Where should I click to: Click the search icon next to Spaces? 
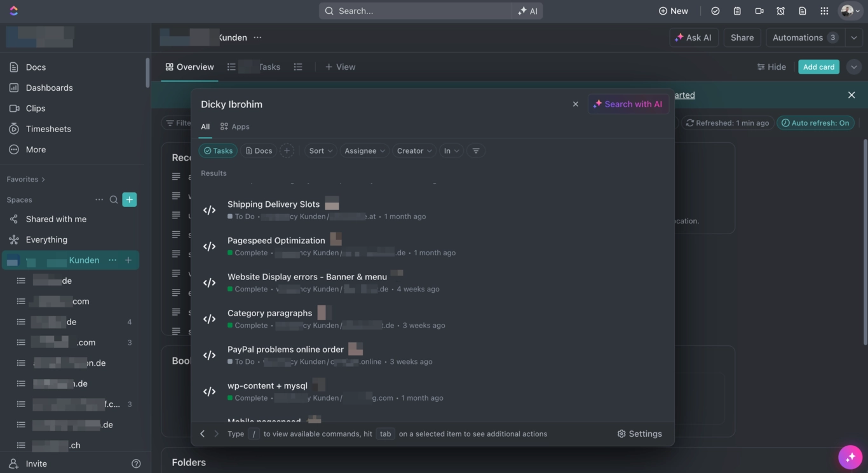pos(114,199)
